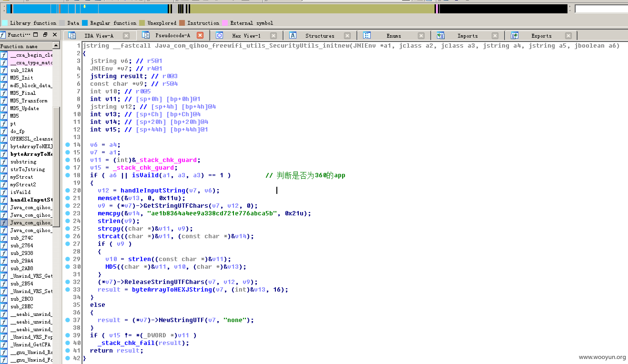This screenshot has height=364, width=628.
Task: Click the MD5 call on line 30
Action: tap(111, 267)
